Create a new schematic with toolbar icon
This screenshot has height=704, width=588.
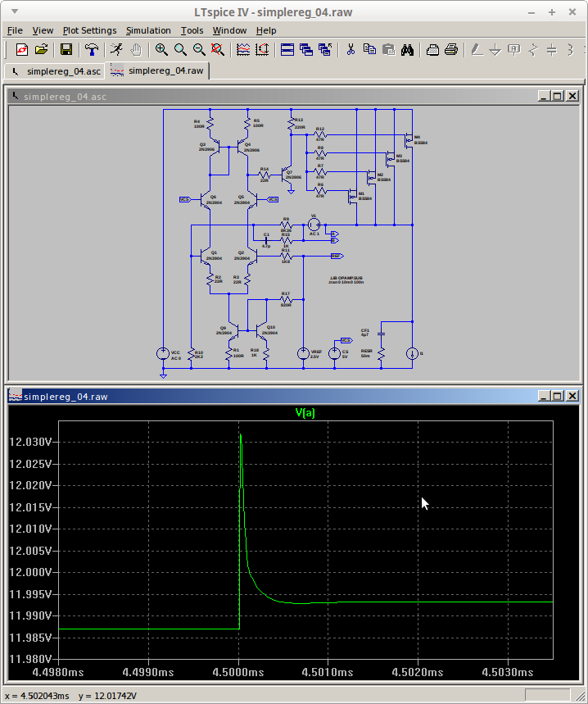(21, 50)
